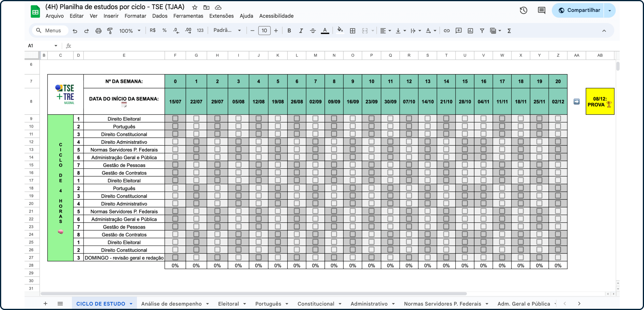Open version history clock icon
The width and height of the screenshot is (644, 310).
[x=523, y=10]
